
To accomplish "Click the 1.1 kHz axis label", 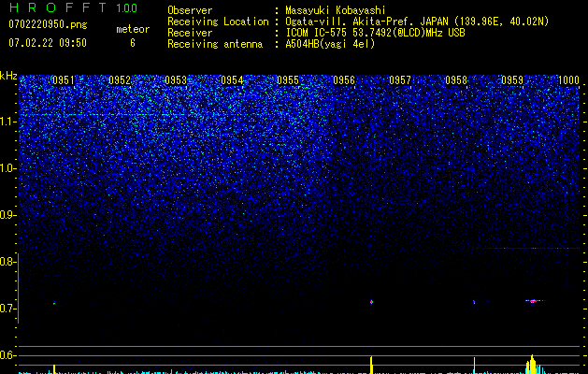I will [x=7, y=122].
